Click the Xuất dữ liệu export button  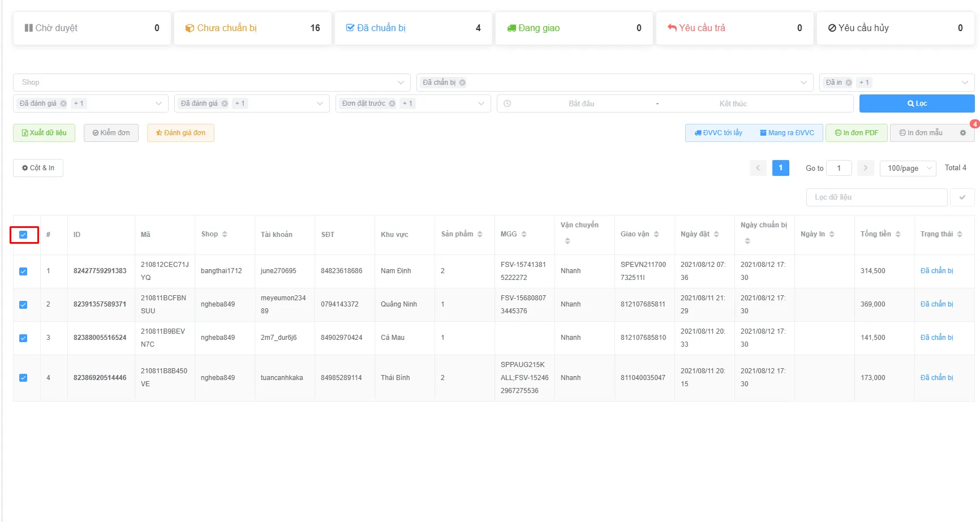pos(44,133)
